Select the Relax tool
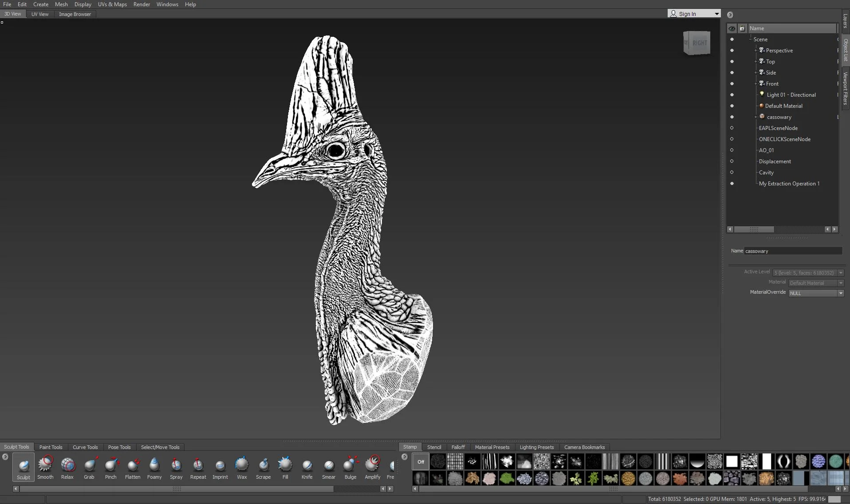The image size is (850, 504). [67, 467]
